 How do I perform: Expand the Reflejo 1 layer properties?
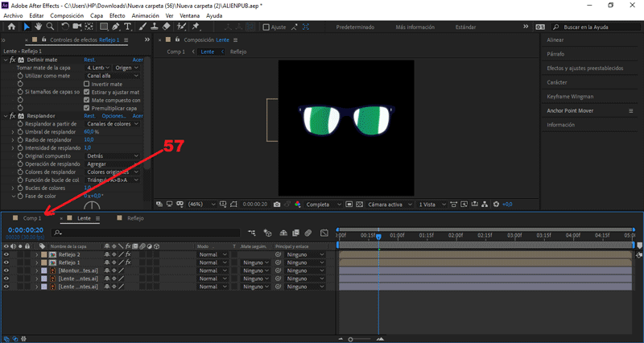click(x=36, y=262)
